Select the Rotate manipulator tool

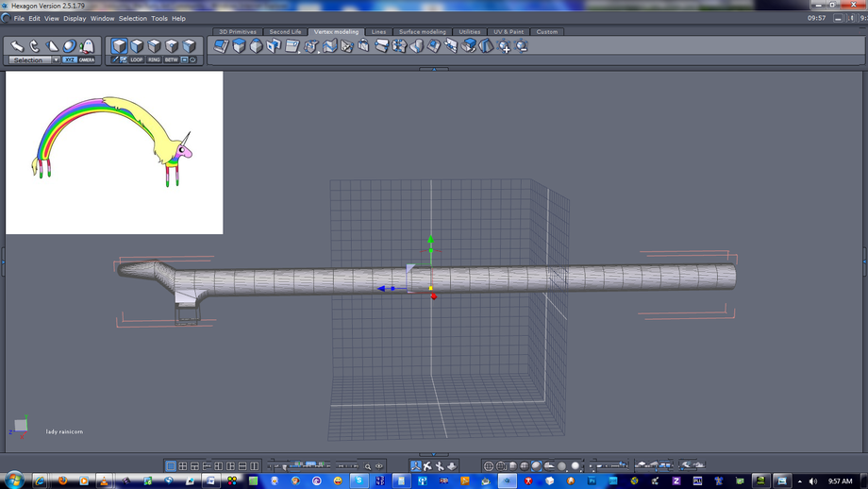tap(34, 46)
